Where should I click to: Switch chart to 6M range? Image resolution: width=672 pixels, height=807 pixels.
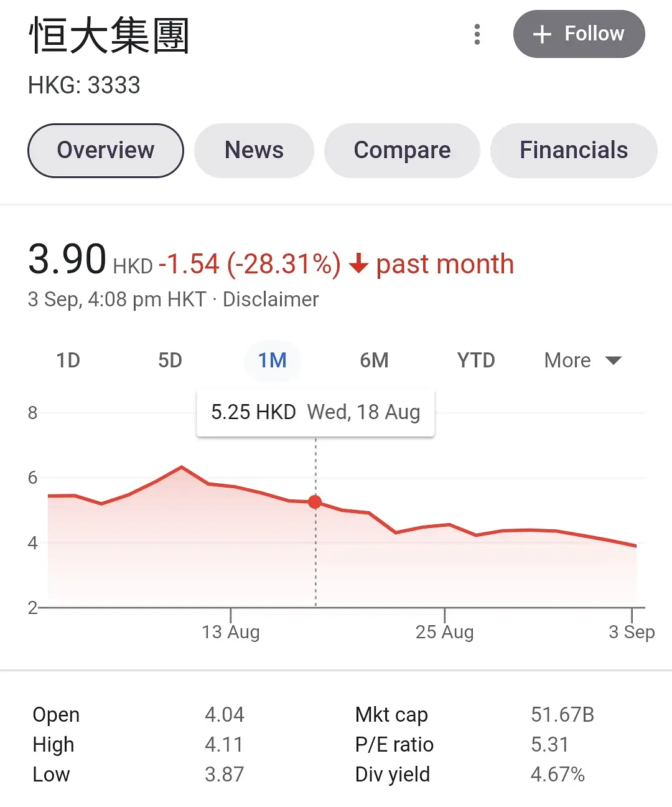(374, 361)
